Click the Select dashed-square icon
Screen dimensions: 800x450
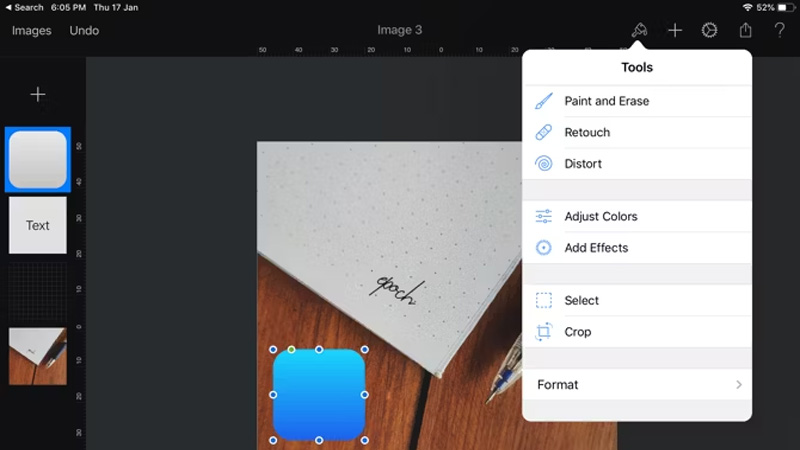(543, 300)
